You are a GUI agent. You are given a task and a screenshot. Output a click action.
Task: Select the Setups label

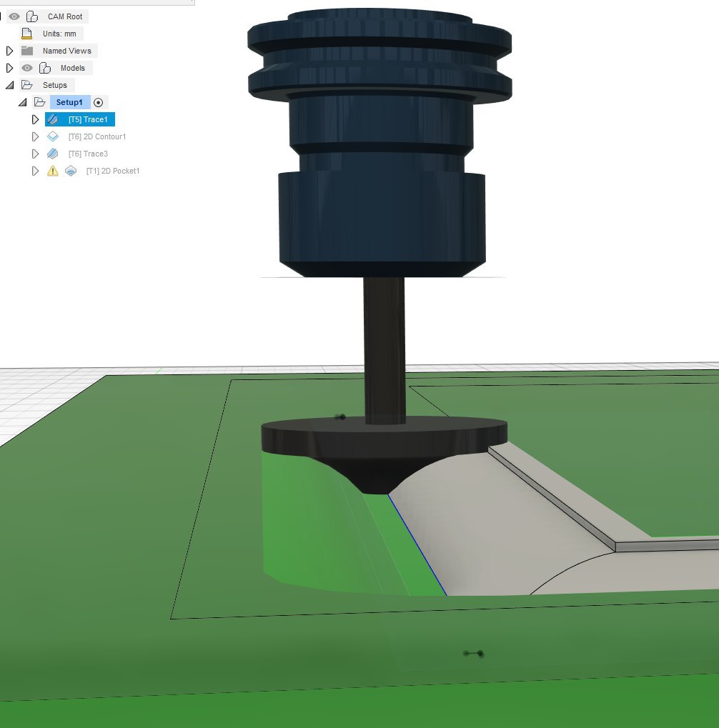55,86
